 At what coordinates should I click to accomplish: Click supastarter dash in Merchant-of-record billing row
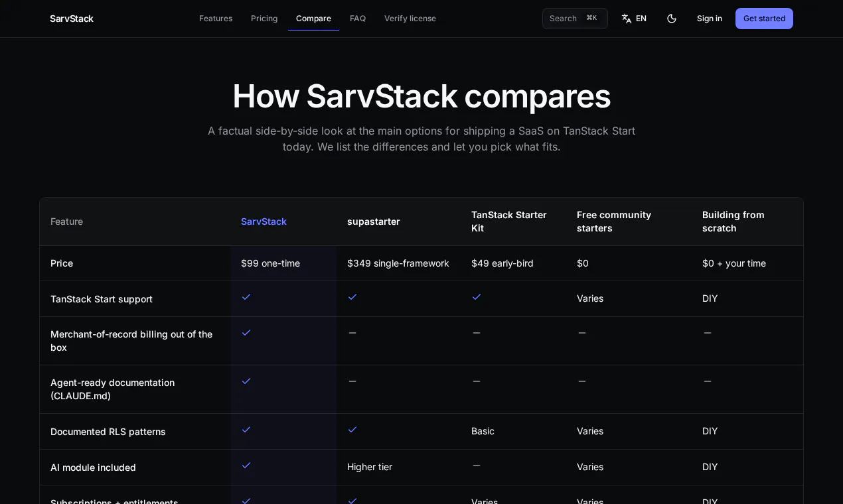pyautogui.click(x=352, y=333)
